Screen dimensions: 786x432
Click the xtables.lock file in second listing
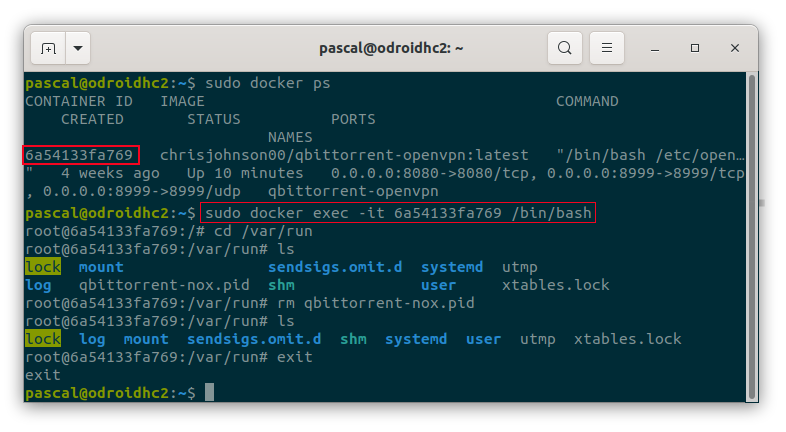pyautogui.click(x=628, y=339)
